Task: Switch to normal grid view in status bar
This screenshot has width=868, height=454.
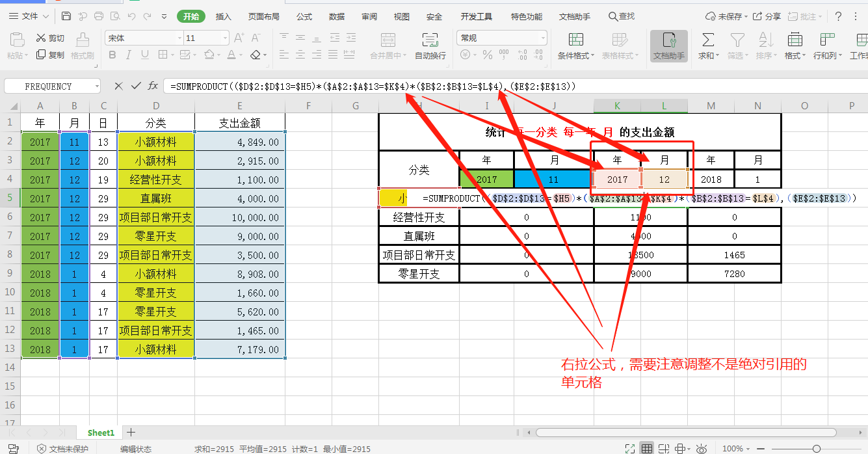Action: point(646,449)
